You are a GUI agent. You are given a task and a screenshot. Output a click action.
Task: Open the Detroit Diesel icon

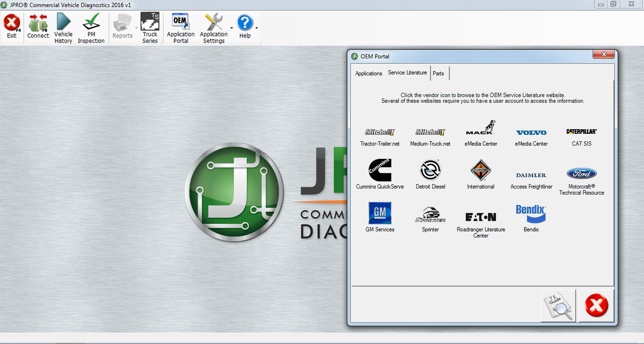tap(431, 170)
